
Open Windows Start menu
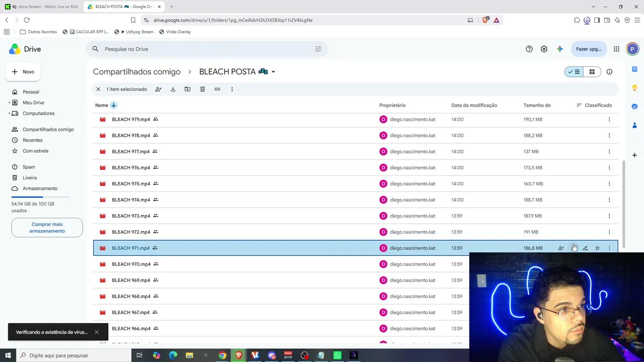[8, 355]
